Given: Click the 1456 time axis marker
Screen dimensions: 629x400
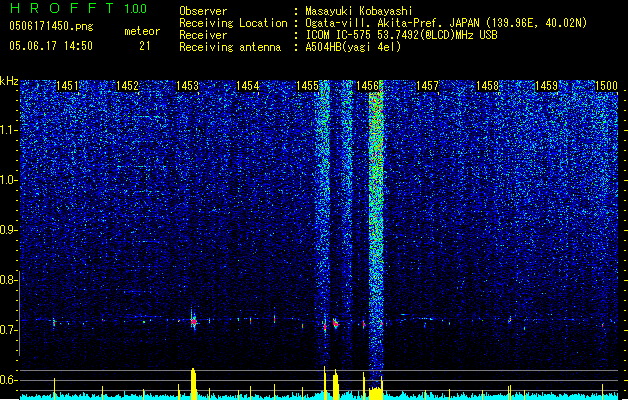Looking at the screenshot, I should coord(367,86).
